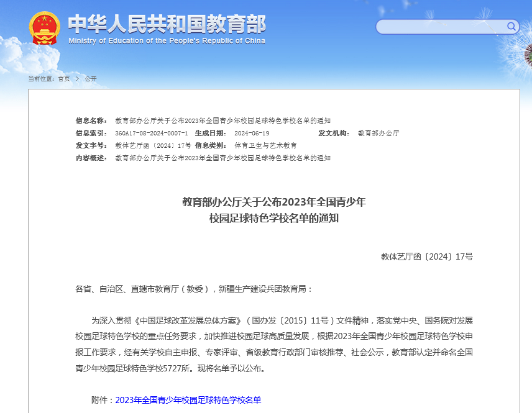
Task: Open the 首页 breadcrumb link
Action: pyautogui.click(x=64, y=79)
